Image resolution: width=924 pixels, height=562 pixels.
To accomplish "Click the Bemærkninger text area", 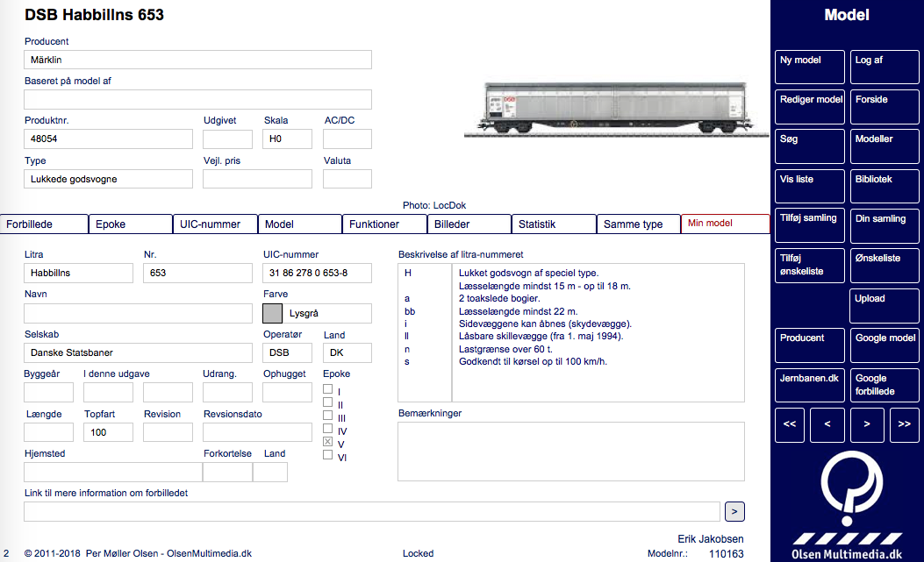I will 571,452.
